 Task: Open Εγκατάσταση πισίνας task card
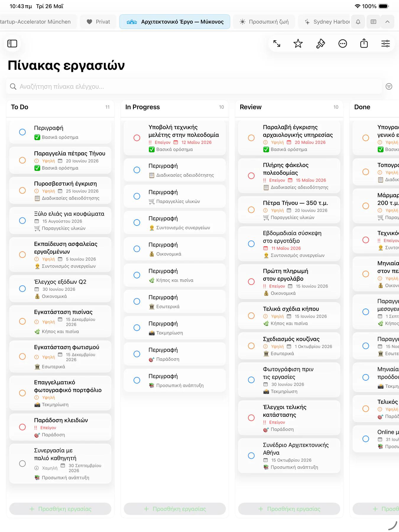coord(60,321)
